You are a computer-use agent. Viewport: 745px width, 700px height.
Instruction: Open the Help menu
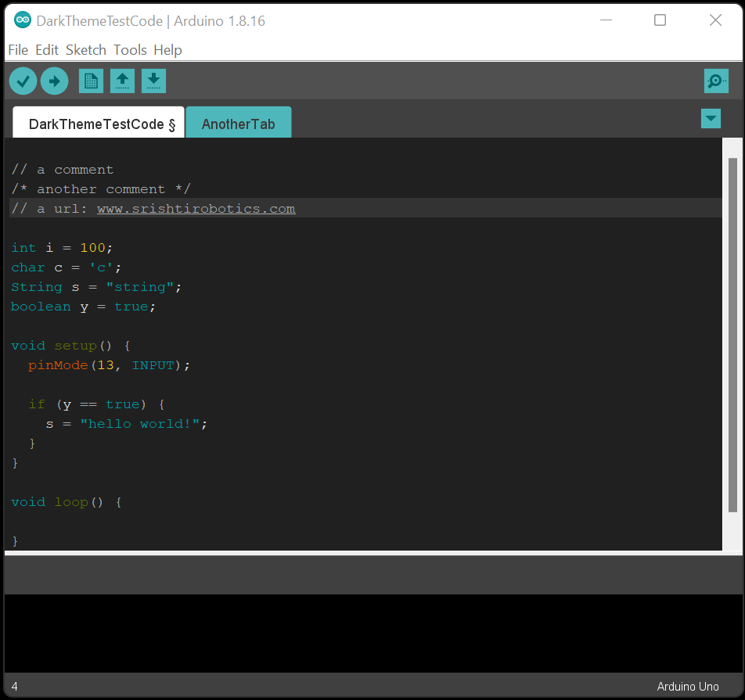(x=167, y=50)
